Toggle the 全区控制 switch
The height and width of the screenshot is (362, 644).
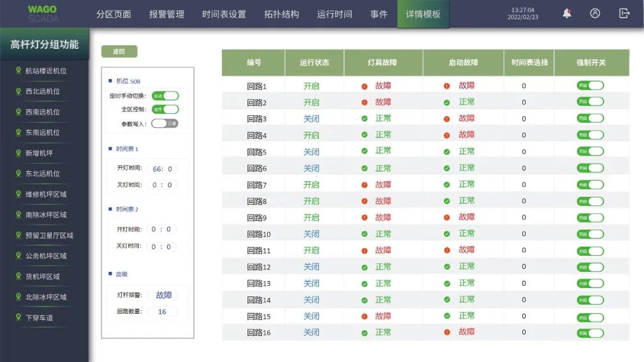click(x=165, y=109)
